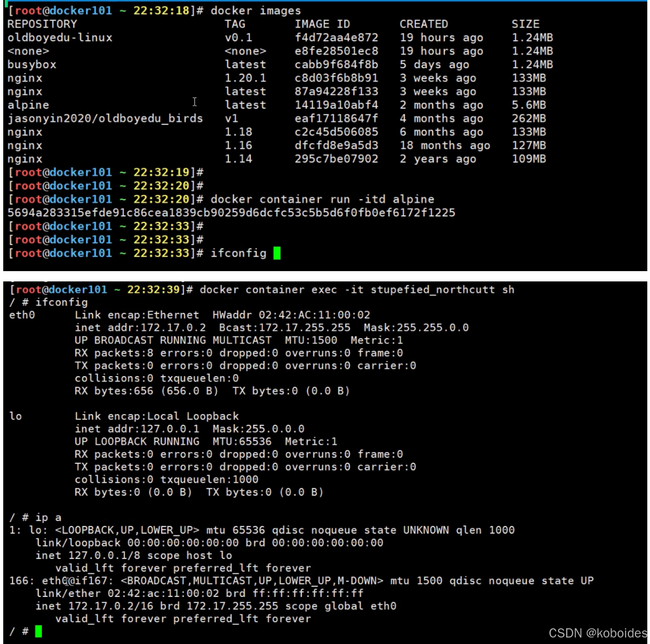Click image ID f4d72aa4e872
Viewport: 650px width, 644px height.
pyautogui.click(x=336, y=38)
